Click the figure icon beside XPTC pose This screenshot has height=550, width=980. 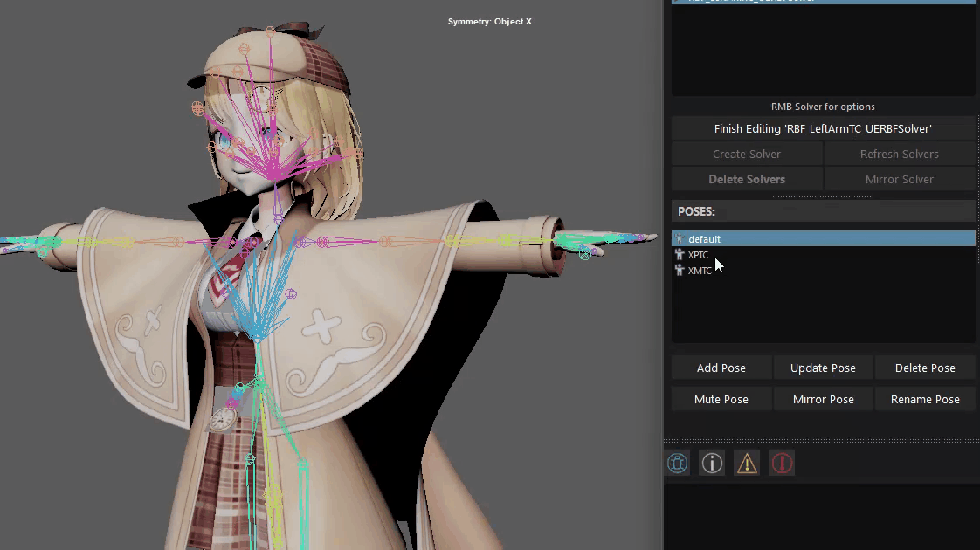[x=680, y=254]
